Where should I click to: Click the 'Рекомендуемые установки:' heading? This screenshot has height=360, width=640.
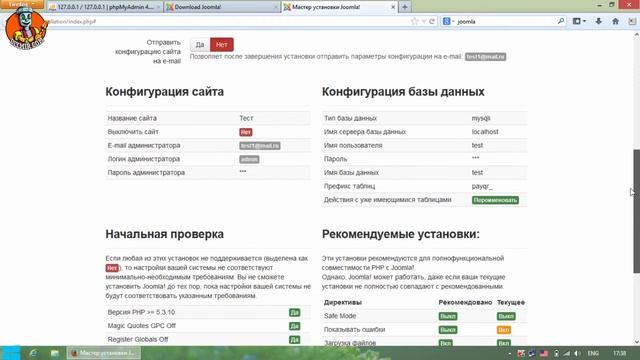pyautogui.click(x=400, y=234)
